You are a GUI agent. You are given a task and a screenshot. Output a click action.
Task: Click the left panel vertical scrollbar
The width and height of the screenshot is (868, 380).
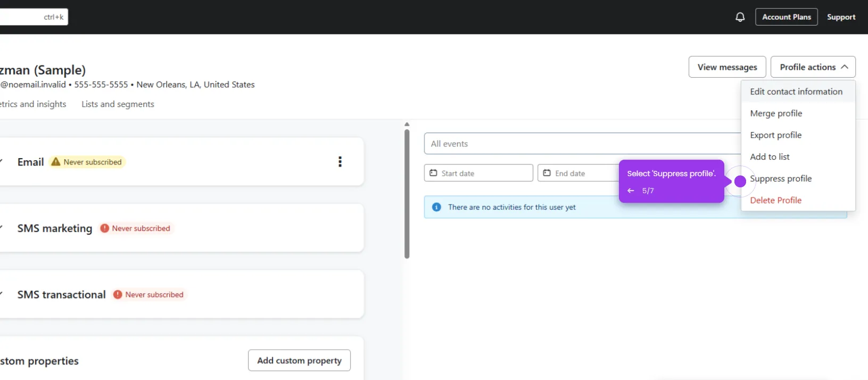(407, 194)
